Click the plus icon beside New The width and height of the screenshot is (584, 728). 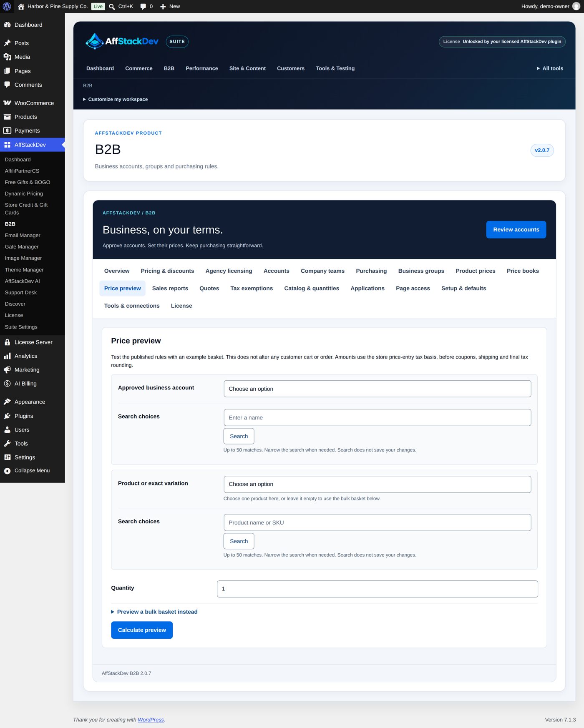(x=163, y=7)
